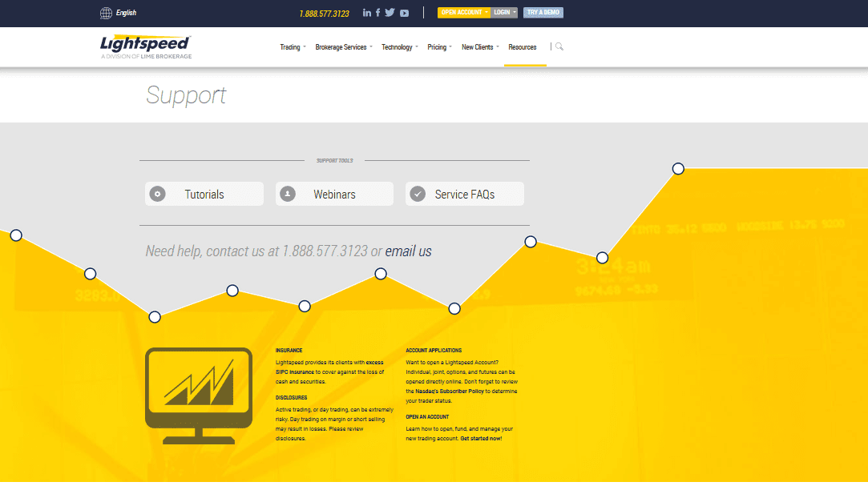Click the globe language icon
Image resolution: width=868 pixels, height=486 pixels.
107,13
